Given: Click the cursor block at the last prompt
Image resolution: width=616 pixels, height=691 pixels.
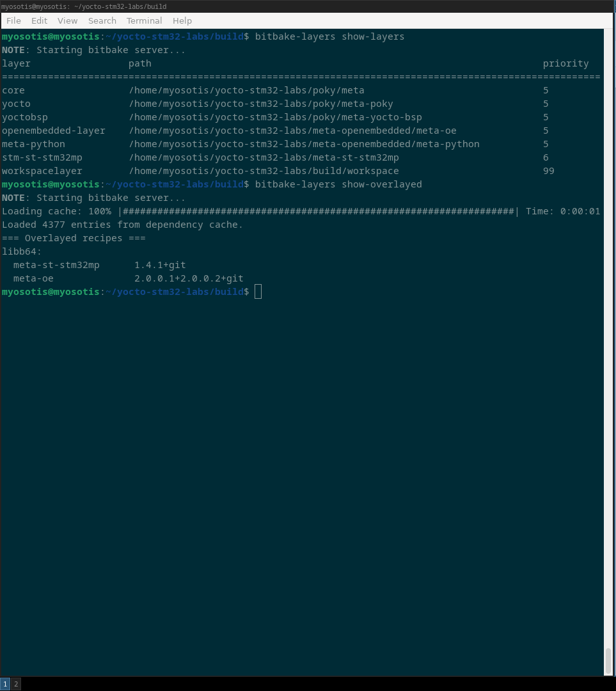Looking at the screenshot, I should (x=258, y=292).
